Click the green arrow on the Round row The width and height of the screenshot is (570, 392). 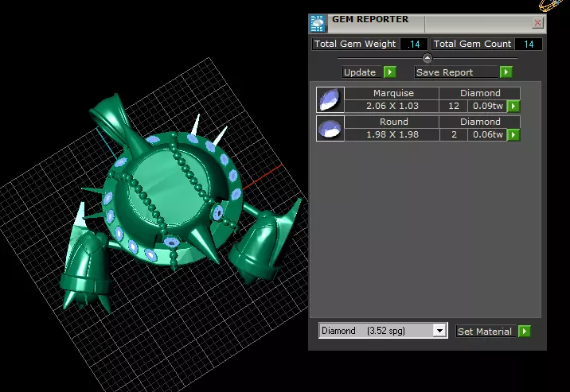coord(513,135)
